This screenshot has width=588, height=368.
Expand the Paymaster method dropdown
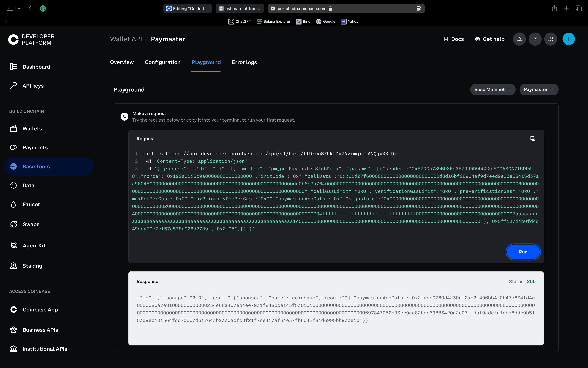pos(539,90)
